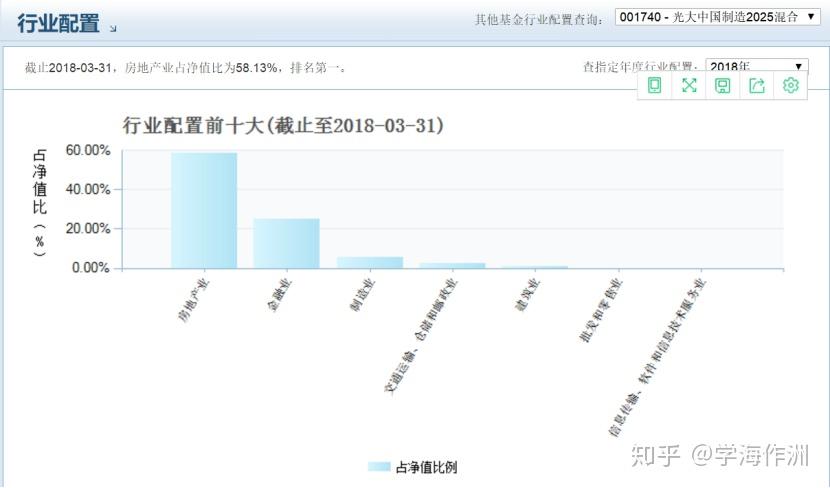The image size is (830, 488).
Task: Click the 60.00% y-axis label
Action: [x=88, y=150]
